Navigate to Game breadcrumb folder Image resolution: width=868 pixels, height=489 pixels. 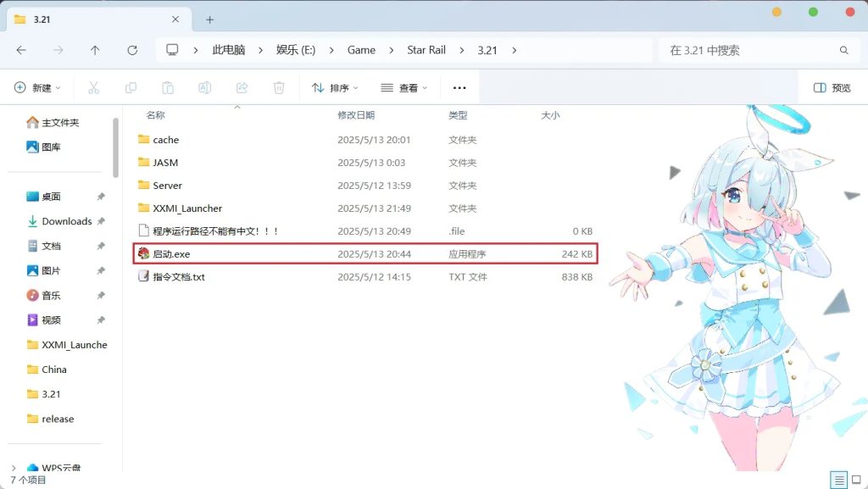[361, 50]
